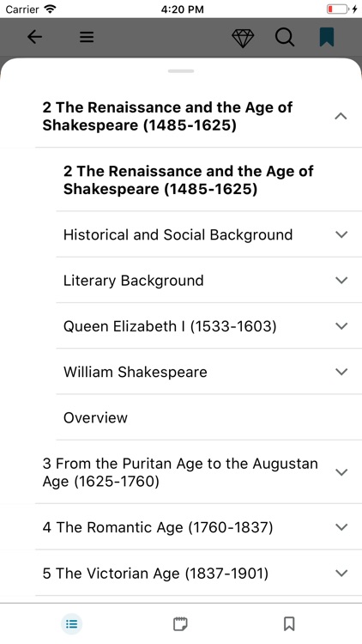Open the bookmarks tab at the bottom
This screenshot has height=644, width=362.
coord(289,624)
